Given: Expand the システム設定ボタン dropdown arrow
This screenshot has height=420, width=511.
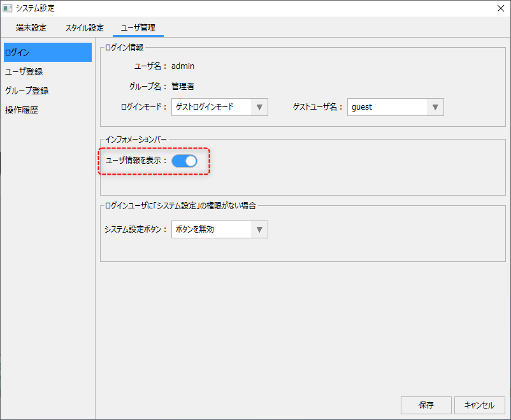Looking at the screenshot, I should point(259,229).
